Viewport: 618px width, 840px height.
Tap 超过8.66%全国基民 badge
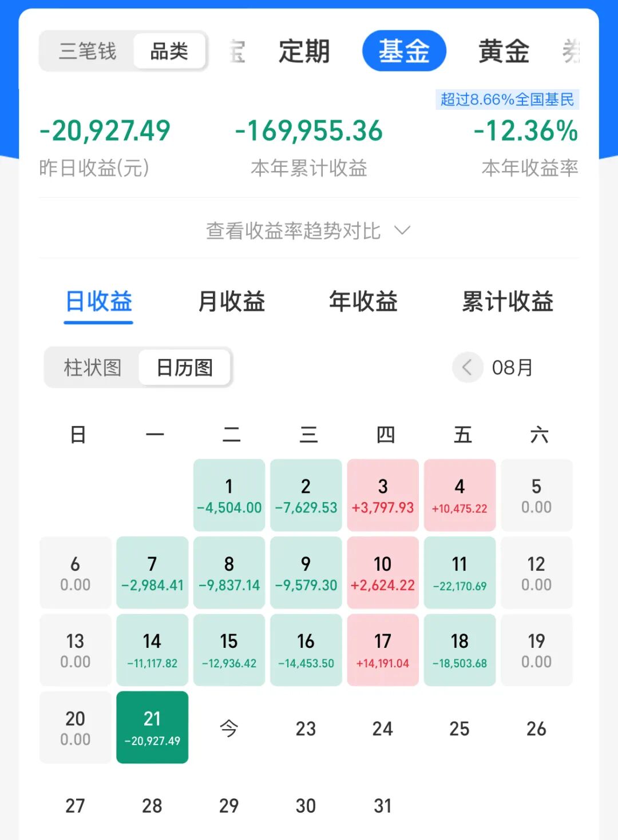(x=508, y=99)
